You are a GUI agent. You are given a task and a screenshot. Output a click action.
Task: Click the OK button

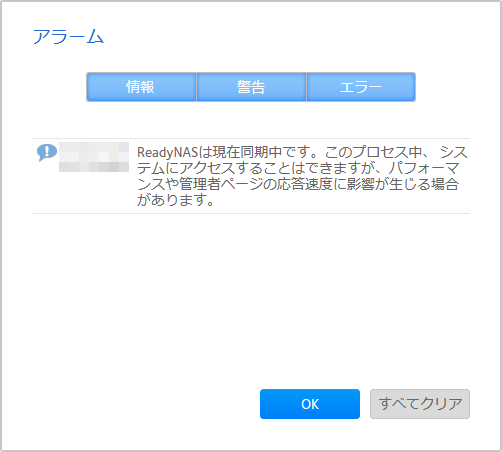(x=310, y=404)
